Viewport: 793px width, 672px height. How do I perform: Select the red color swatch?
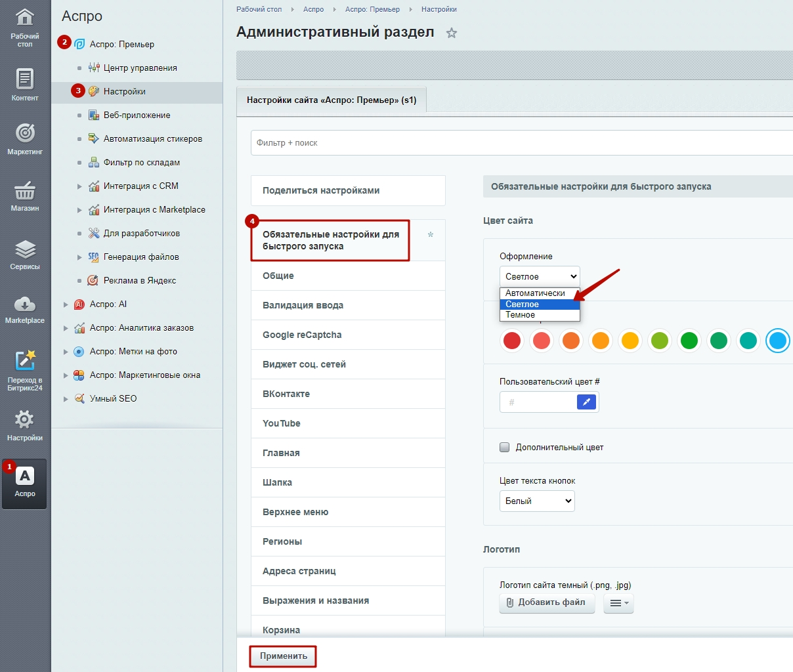(512, 341)
